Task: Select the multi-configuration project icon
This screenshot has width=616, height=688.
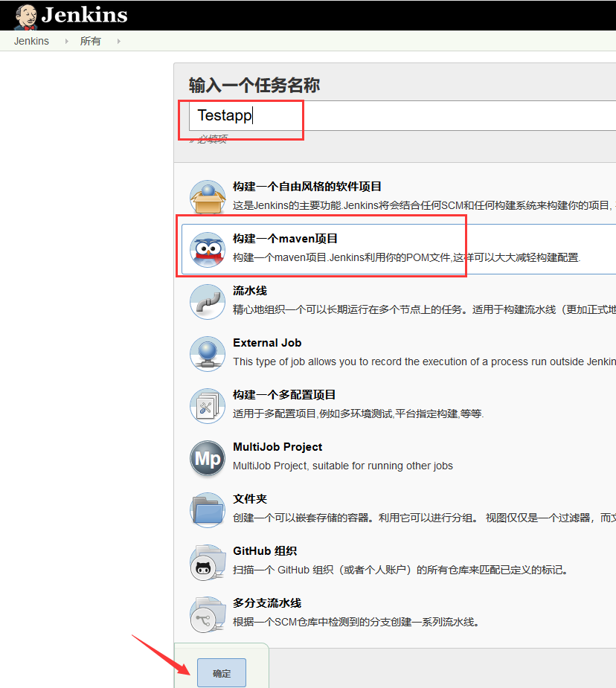Action: tap(208, 405)
